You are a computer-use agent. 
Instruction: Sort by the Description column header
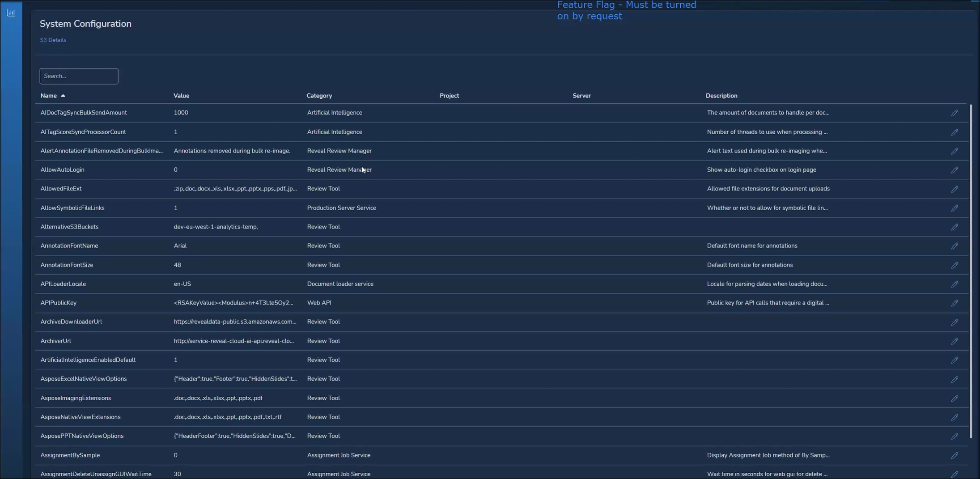tap(721, 96)
